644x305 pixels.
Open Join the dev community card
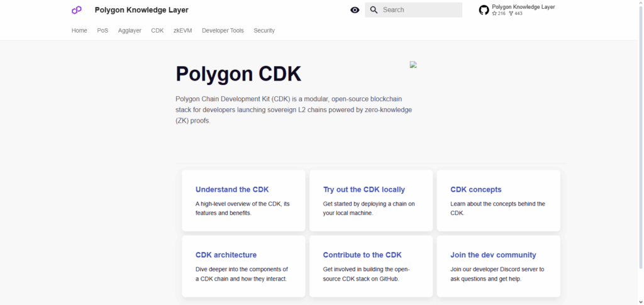point(499,266)
